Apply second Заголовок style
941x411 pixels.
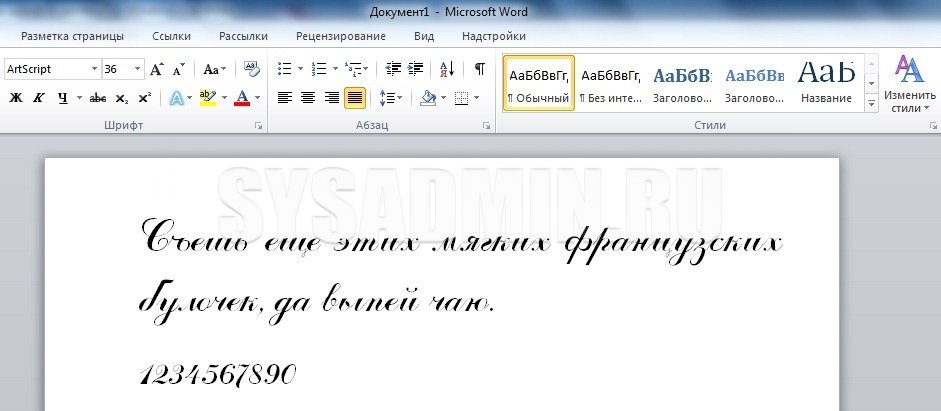tap(754, 83)
